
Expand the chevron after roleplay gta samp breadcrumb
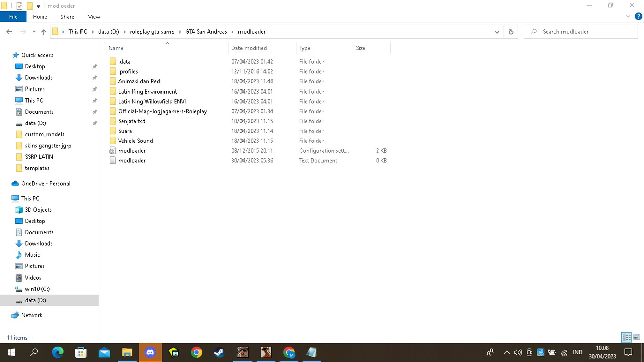tap(180, 32)
